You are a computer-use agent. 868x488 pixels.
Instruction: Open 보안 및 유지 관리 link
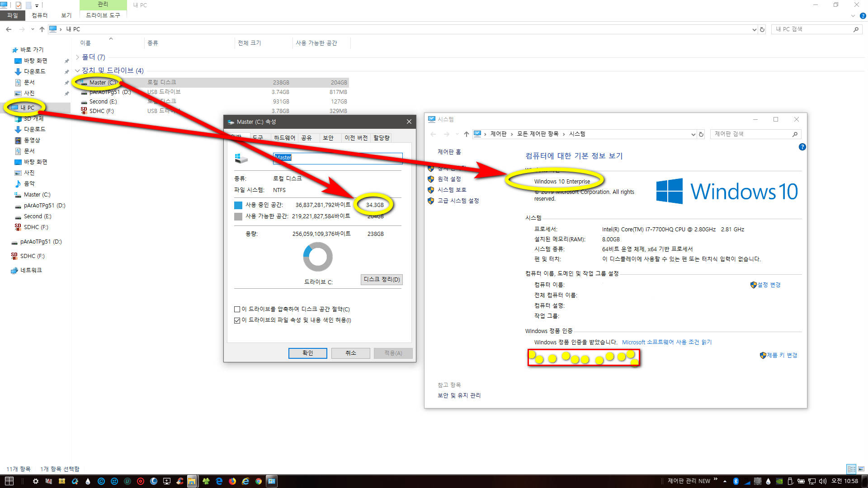(x=459, y=395)
